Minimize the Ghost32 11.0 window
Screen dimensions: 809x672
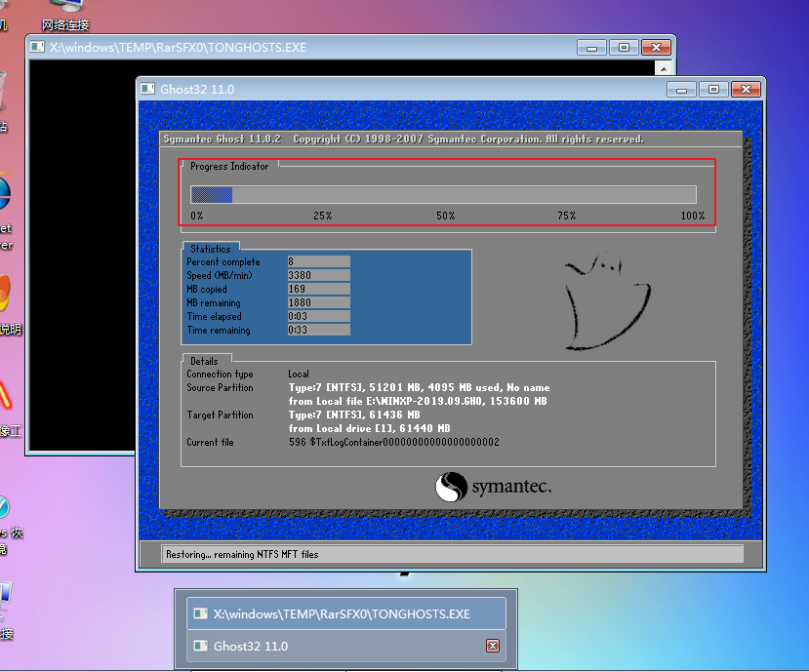point(681,89)
